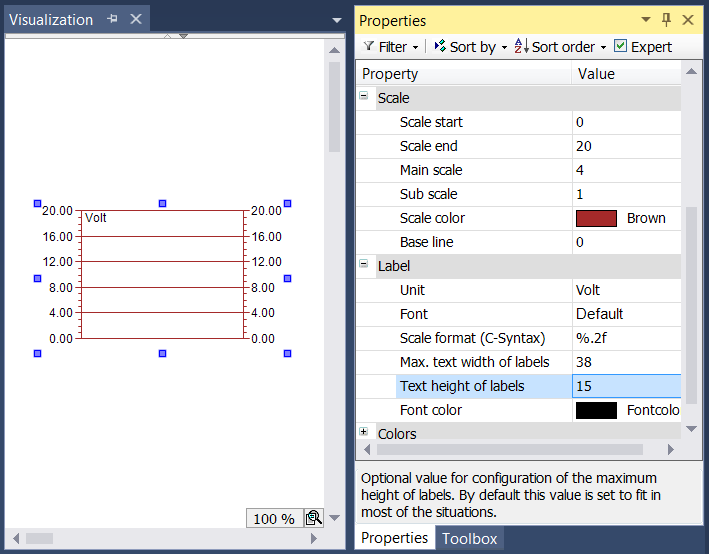Image resolution: width=709 pixels, height=554 pixels.
Task: Select the Font value Default
Action: click(x=626, y=314)
